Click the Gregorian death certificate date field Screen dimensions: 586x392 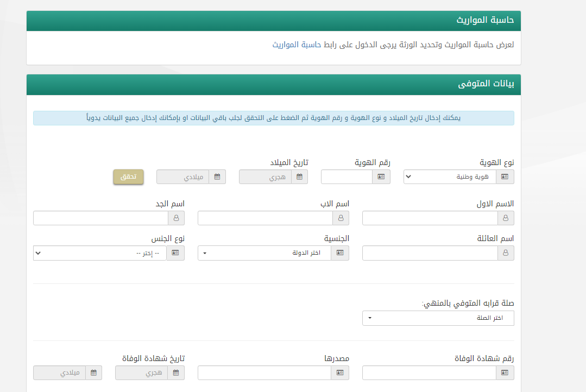click(x=60, y=372)
